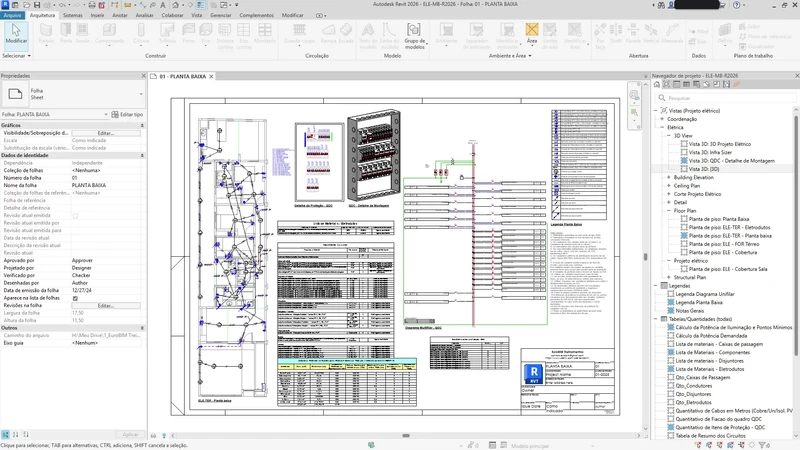Toggle the 'Aparece na lista de folhas' checkbox
800x450 pixels.
(75, 298)
